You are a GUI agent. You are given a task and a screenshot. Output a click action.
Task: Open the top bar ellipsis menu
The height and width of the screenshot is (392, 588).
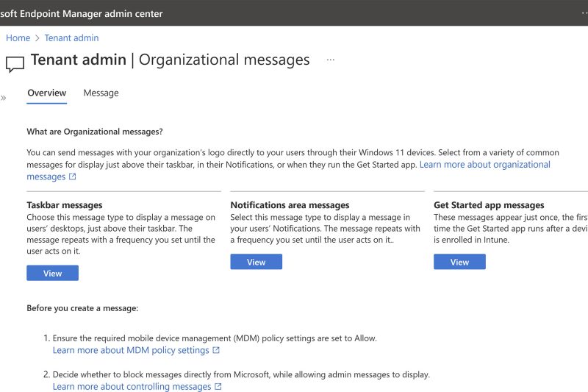584,13
